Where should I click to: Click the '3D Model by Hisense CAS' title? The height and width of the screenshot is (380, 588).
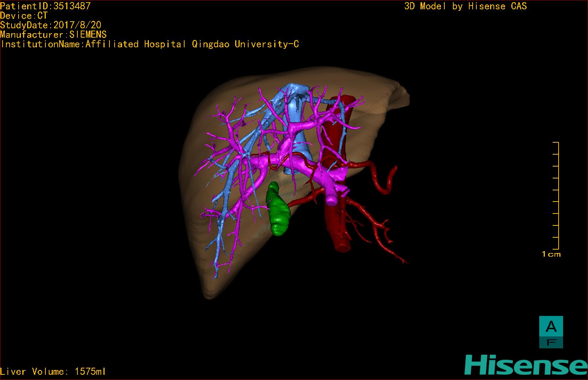[x=466, y=6]
